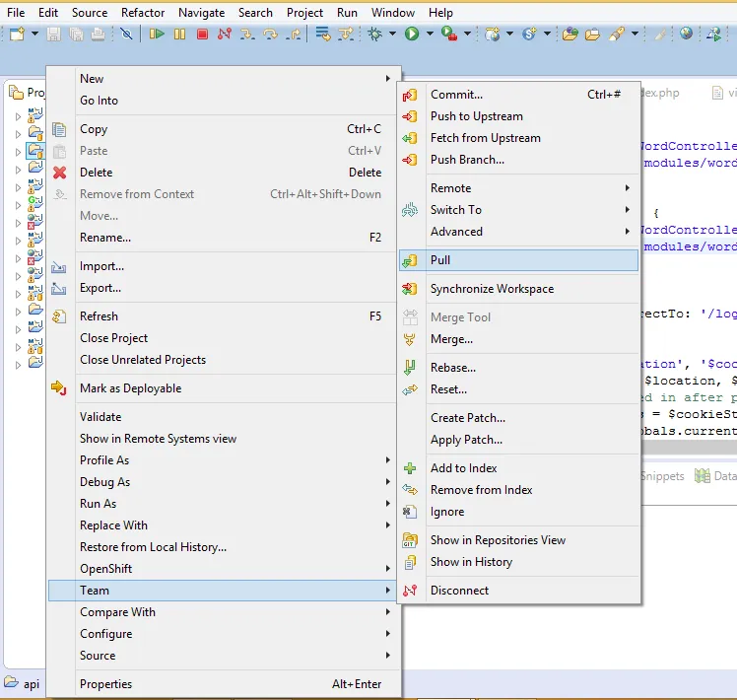The height and width of the screenshot is (700, 737).
Task: Click the web browser globe toolbar icon
Action: [687, 35]
